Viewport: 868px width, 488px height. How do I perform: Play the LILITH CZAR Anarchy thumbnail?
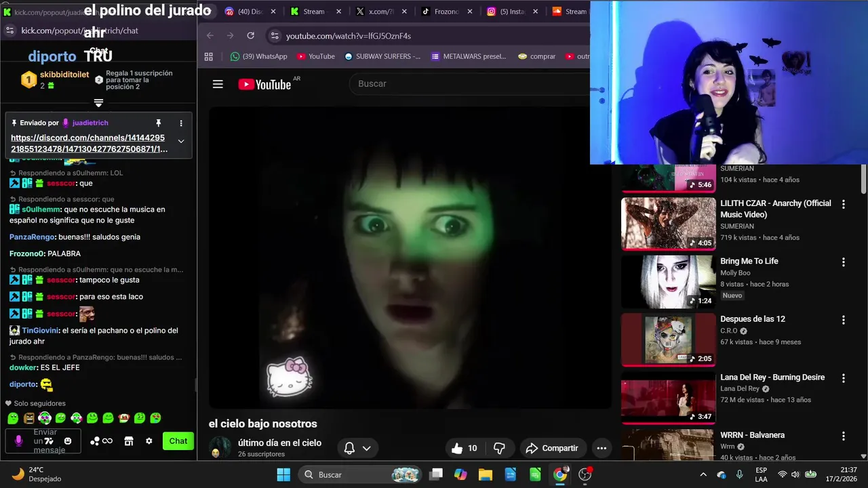(x=669, y=224)
